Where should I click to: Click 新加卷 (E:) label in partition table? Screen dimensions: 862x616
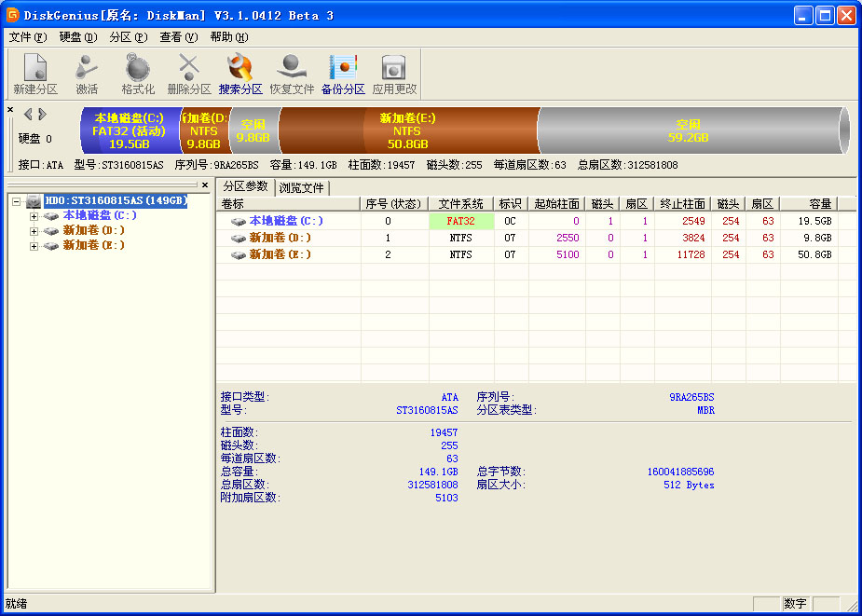[x=280, y=254]
